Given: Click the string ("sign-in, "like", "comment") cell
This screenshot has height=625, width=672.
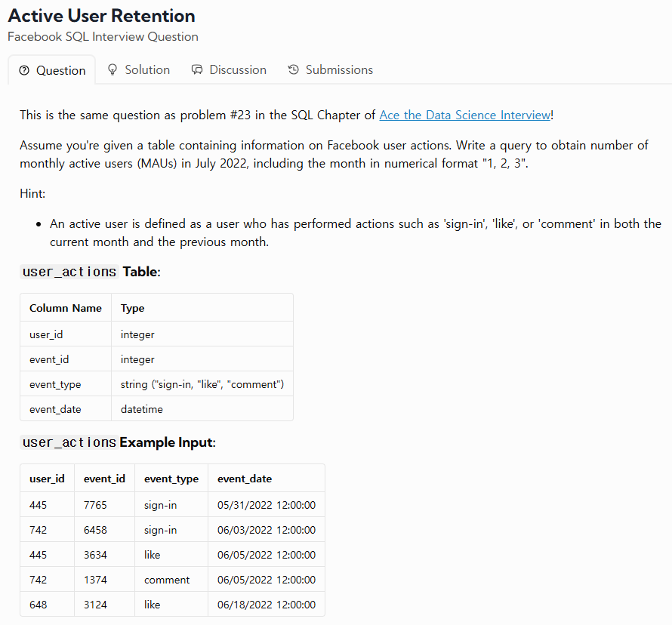Looking at the screenshot, I should 202,384.
